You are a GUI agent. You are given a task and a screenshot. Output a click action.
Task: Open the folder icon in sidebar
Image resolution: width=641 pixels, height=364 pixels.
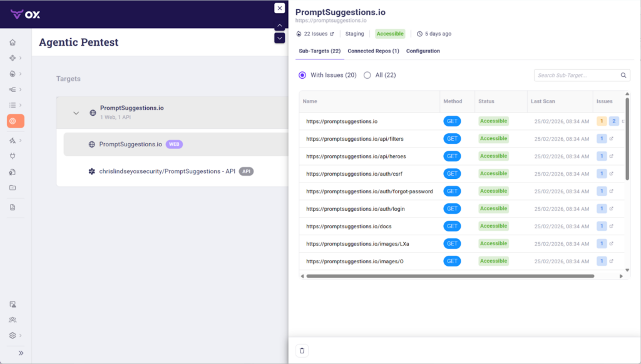(13, 188)
